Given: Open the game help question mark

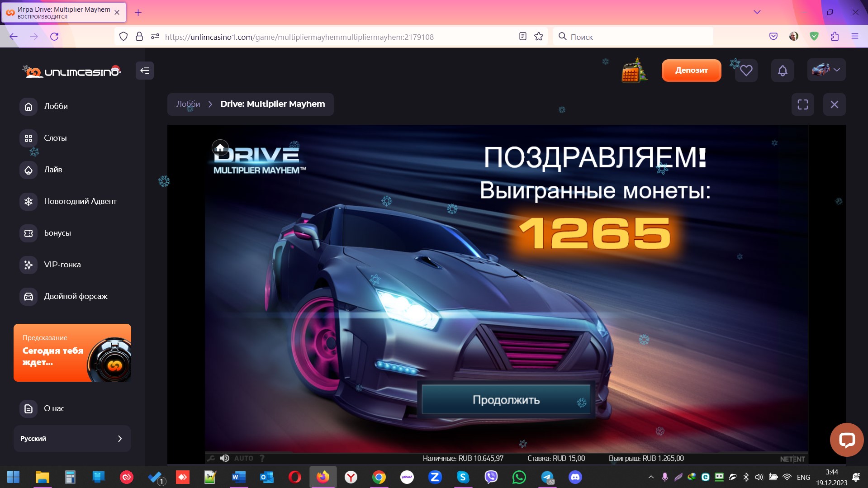Looking at the screenshot, I should [x=262, y=458].
